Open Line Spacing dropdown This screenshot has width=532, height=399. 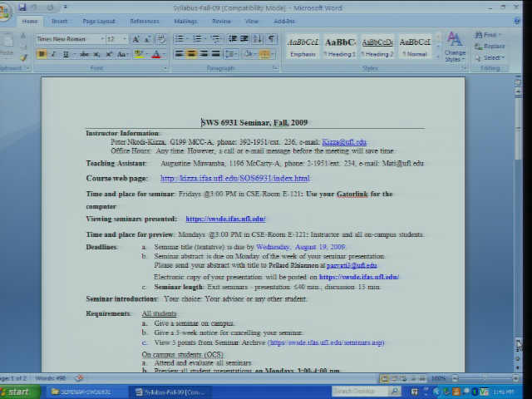(x=231, y=53)
